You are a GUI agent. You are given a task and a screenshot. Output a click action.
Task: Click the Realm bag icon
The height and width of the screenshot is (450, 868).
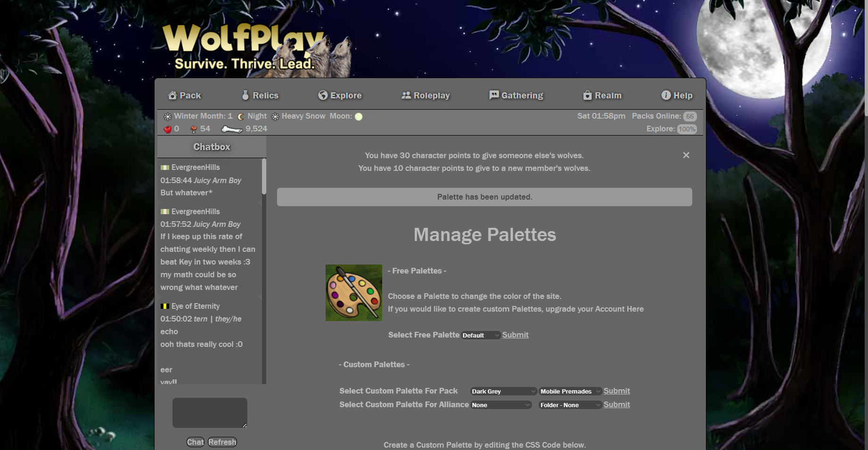tap(587, 96)
